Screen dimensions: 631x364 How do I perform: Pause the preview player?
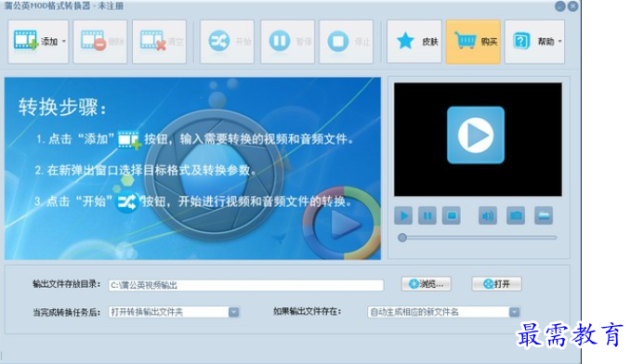pyautogui.click(x=427, y=216)
